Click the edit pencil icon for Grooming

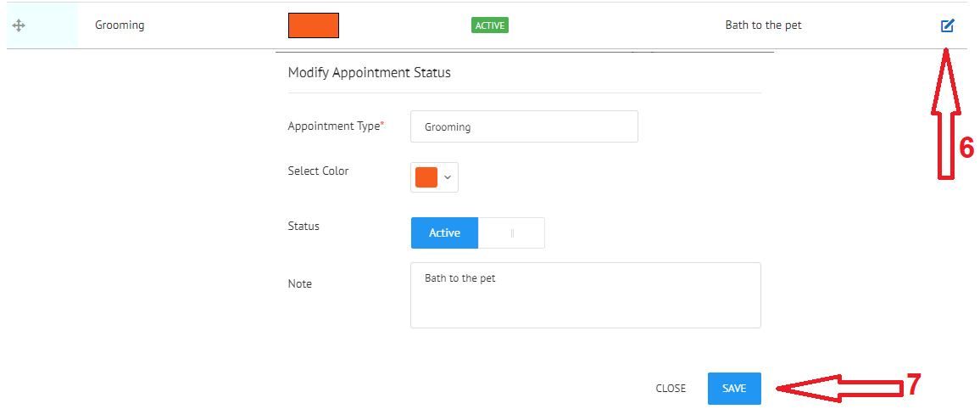tap(948, 25)
